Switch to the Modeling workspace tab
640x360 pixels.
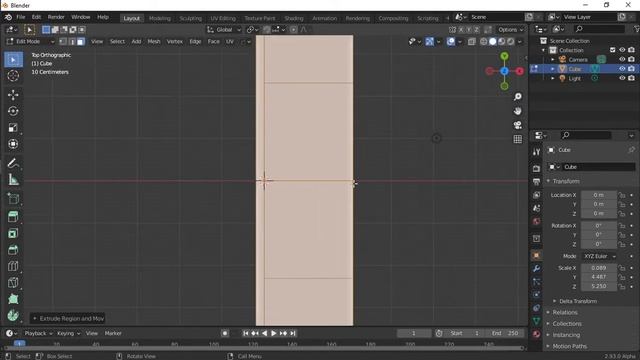pyautogui.click(x=160, y=18)
